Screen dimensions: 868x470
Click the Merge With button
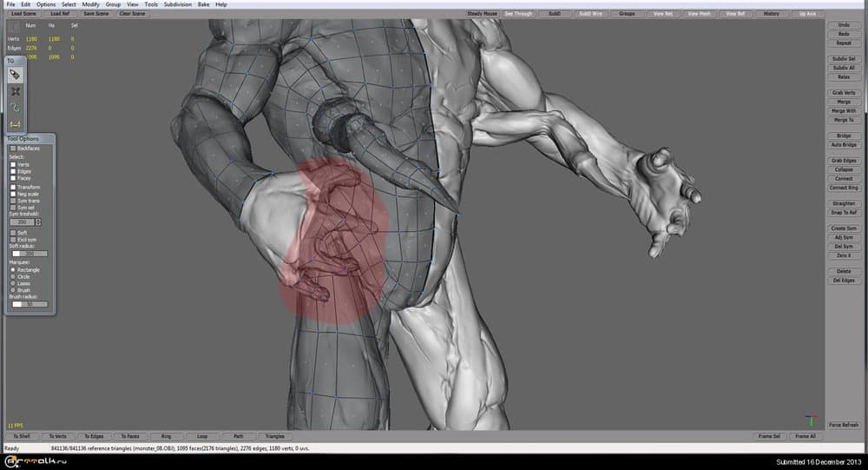(x=844, y=111)
